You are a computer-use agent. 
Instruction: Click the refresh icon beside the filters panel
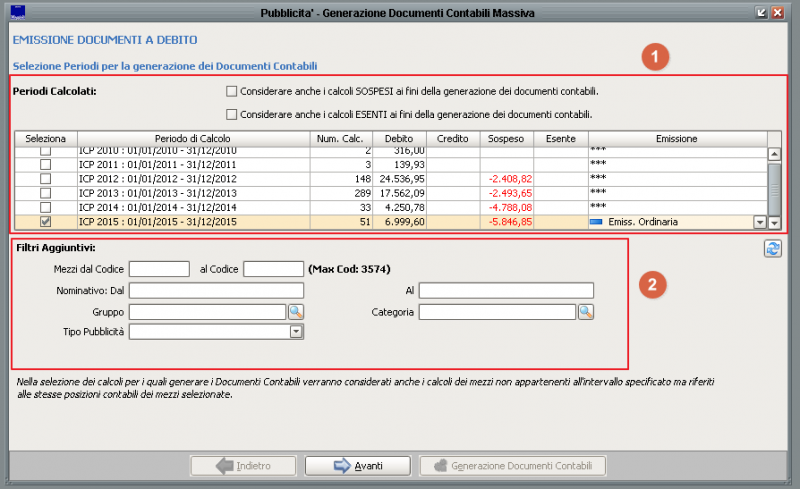click(772, 249)
